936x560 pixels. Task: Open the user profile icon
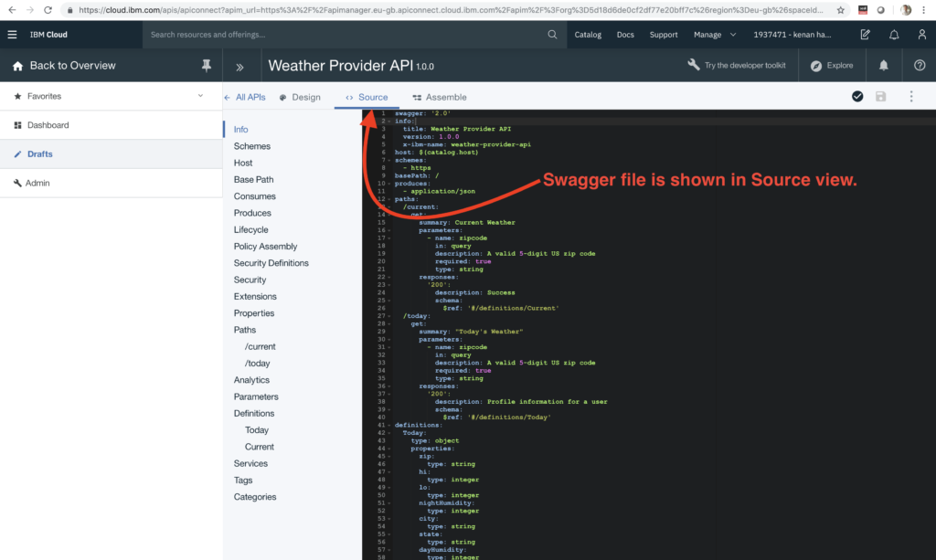921,35
